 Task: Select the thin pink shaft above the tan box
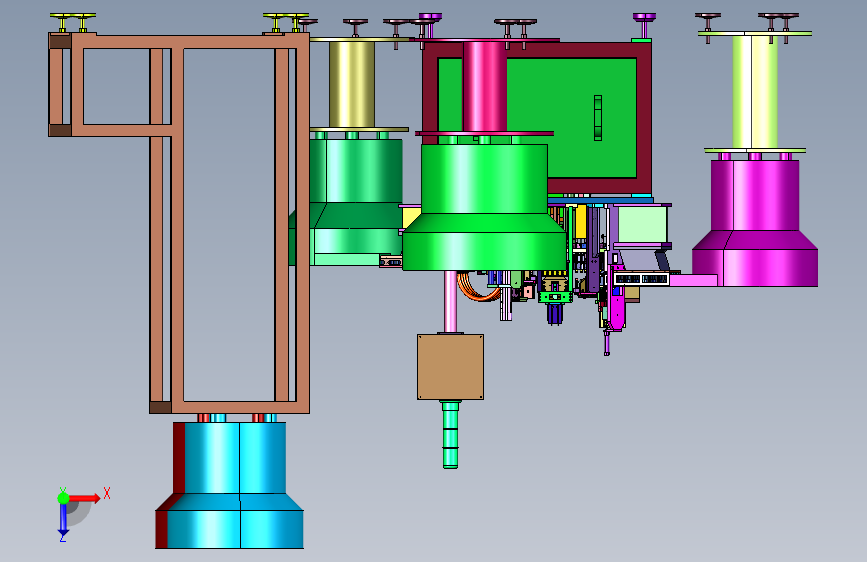click(x=451, y=302)
